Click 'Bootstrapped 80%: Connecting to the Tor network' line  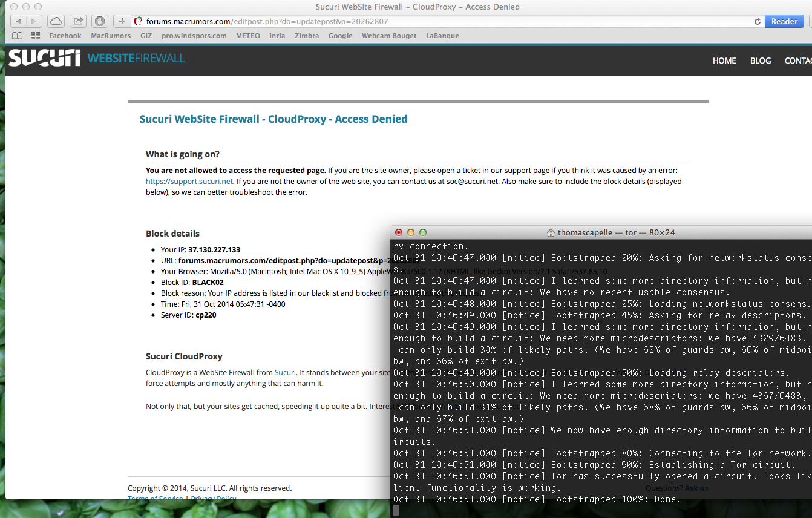pyautogui.click(x=603, y=453)
